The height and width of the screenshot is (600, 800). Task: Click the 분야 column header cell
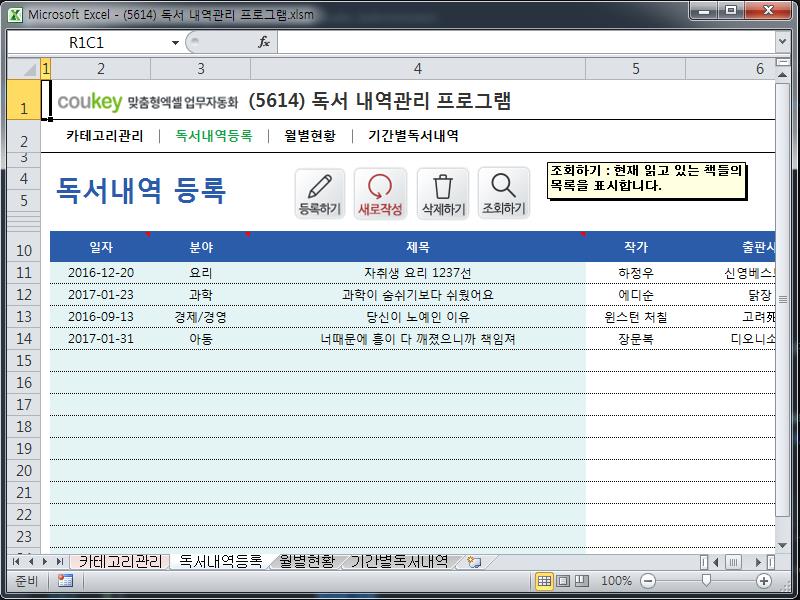201,247
